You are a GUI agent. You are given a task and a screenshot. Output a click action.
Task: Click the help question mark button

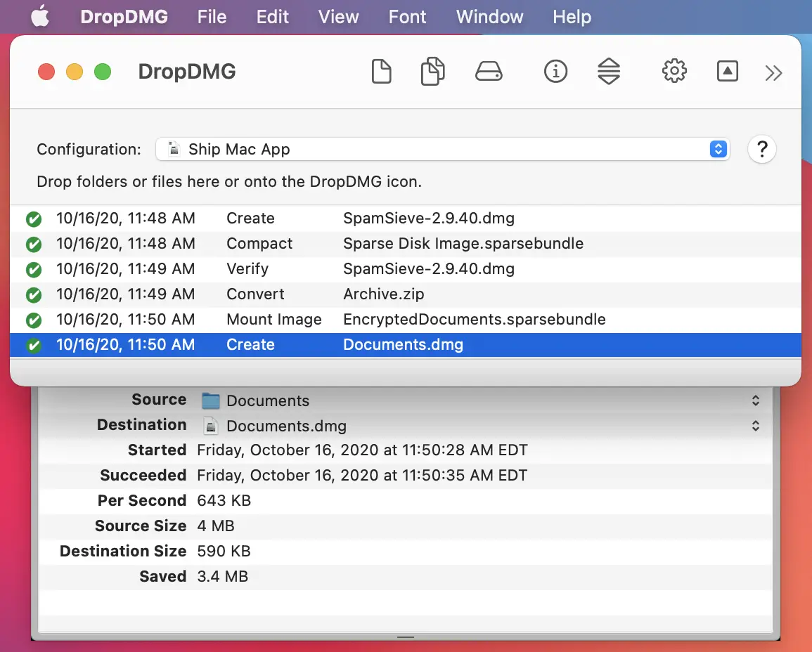point(762,149)
